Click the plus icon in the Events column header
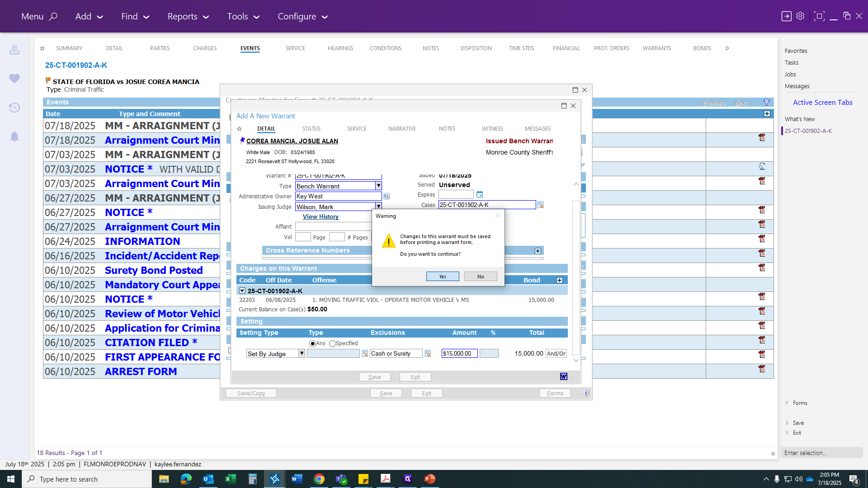 pyautogui.click(x=767, y=114)
